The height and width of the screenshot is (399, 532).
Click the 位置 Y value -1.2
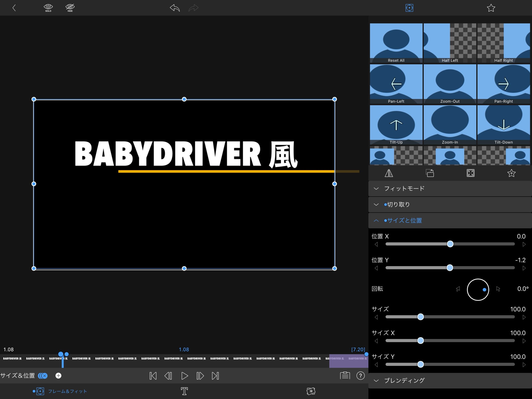click(520, 260)
